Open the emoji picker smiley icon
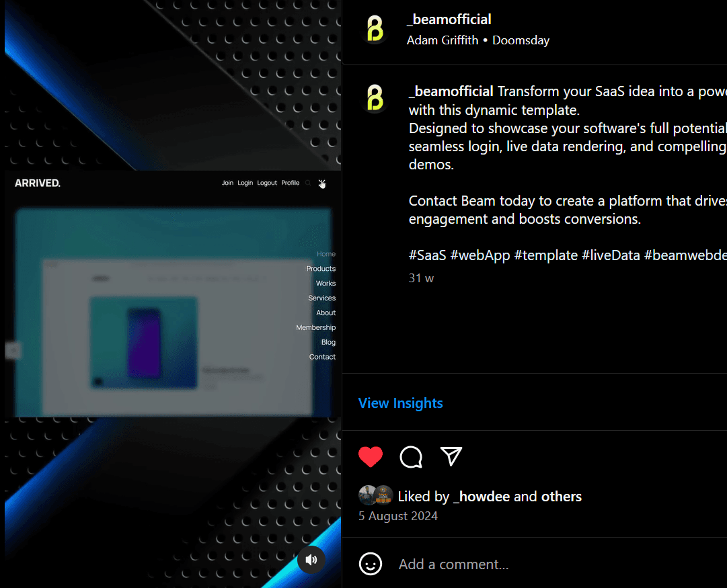This screenshot has width=727, height=588. click(x=371, y=564)
